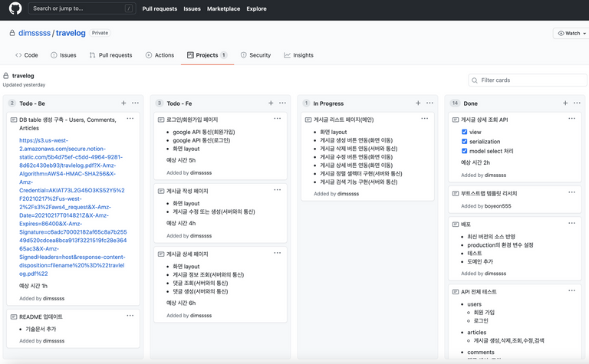Viewport: 589px width, 364px height.
Task: Open dimsssss owner link
Action: coord(35,33)
